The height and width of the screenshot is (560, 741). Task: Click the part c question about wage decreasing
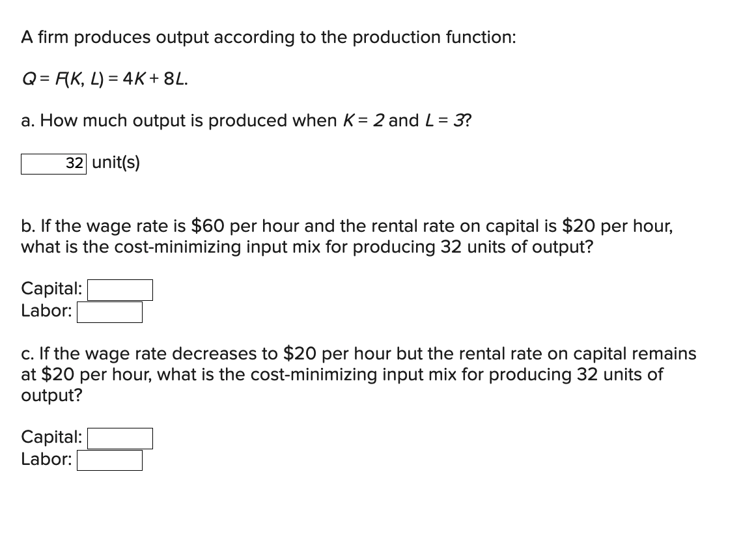[359, 374]
